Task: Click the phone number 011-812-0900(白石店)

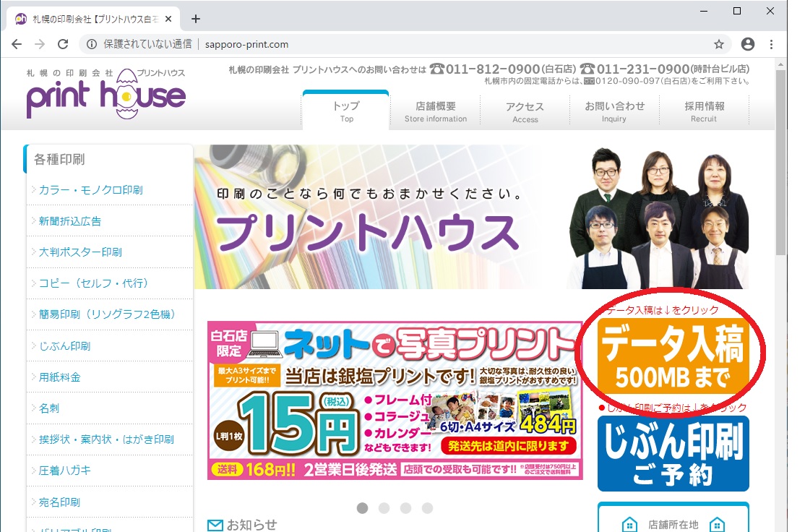Action: [x=503, y=69]
